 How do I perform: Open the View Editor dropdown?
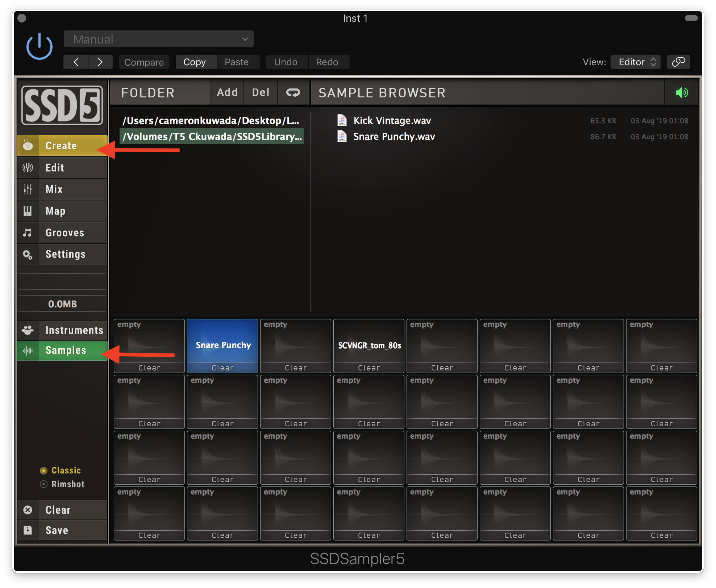(x=635, y=62)
